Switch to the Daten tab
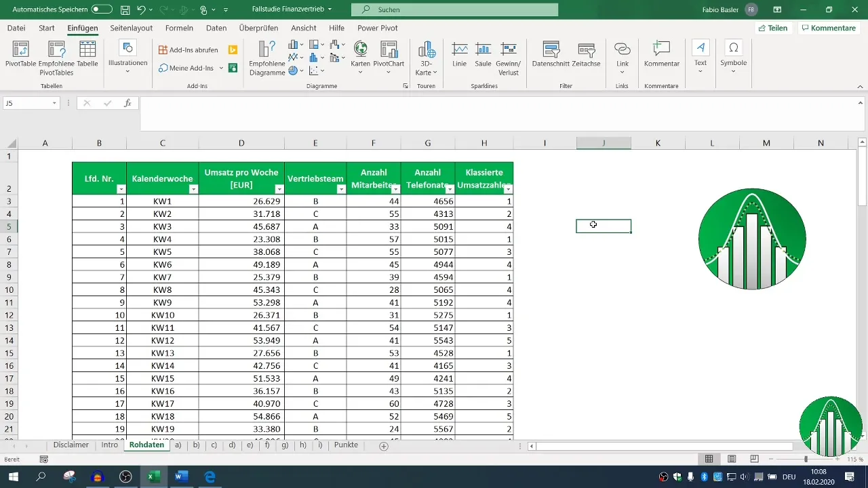This screenshot has height=488, width=868. 216,28
